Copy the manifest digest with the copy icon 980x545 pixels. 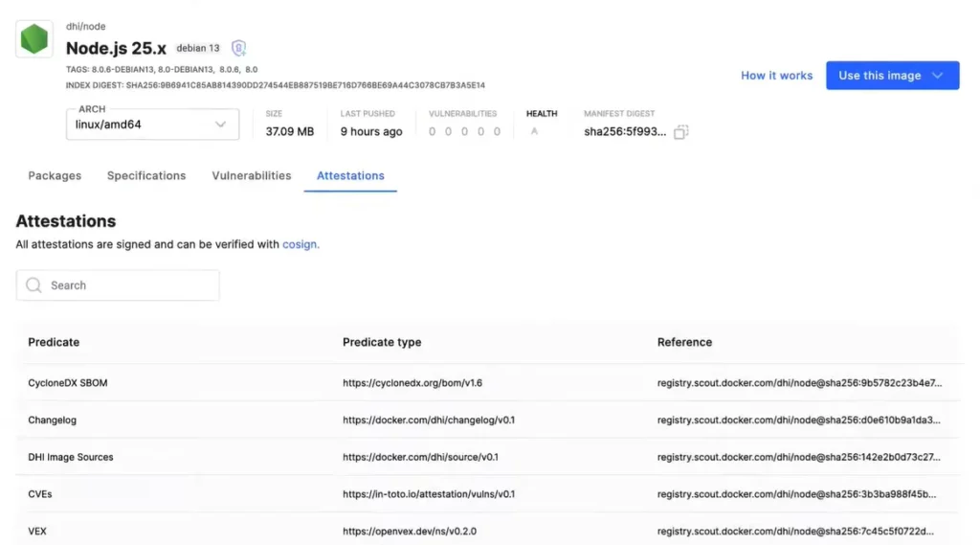pyautogui.click(x=680, y=131)
